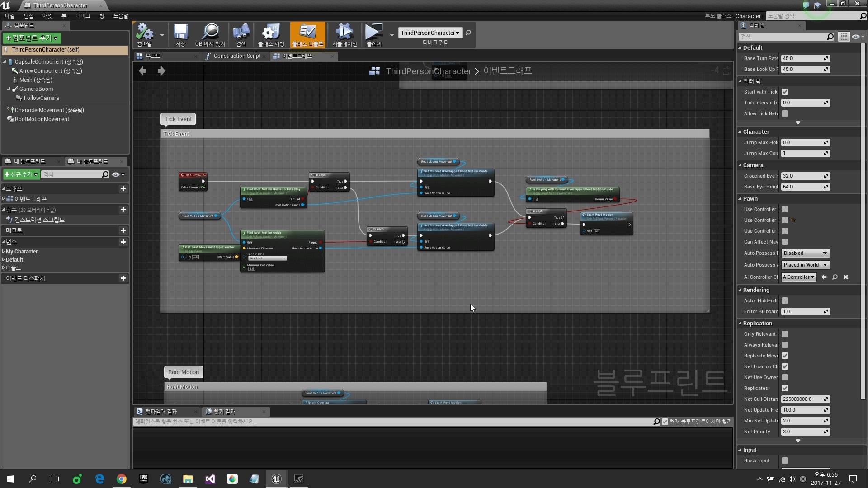Add a new variable with plus
The width and height of the screenshot is (868, 488).
123,242
